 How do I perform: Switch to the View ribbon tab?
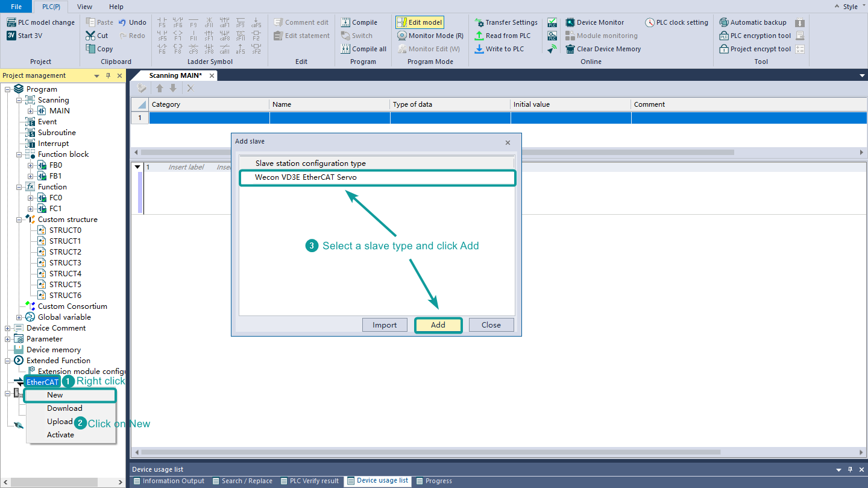coord(85,7)
